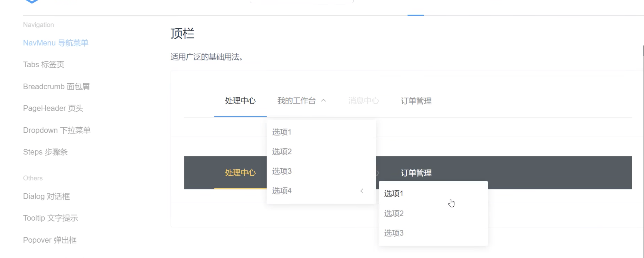Click the page vertical scrollbar
The image size is (644, 258).
(x=643, y=51)
